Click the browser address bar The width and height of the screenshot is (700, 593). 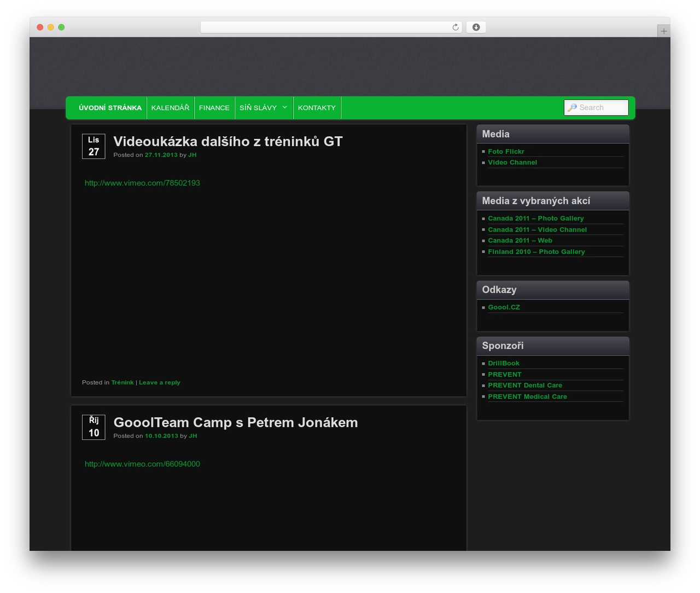(331, 27)
